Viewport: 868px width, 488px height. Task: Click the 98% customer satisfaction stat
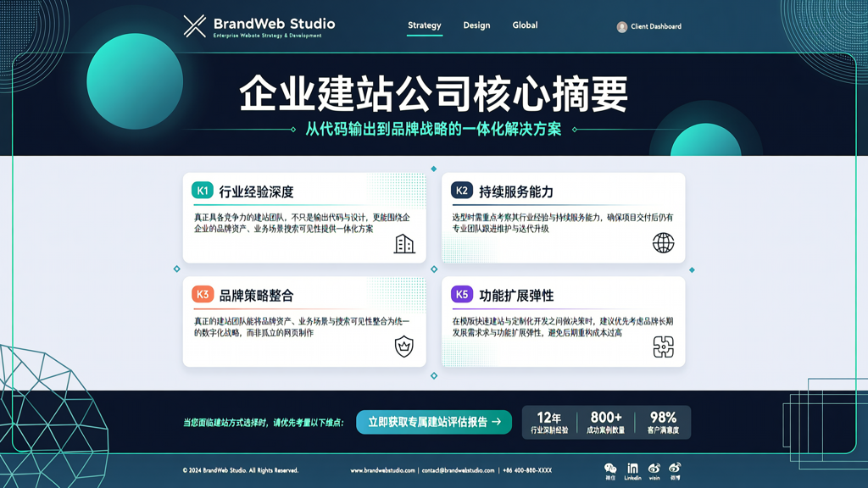tap(663, 422)
